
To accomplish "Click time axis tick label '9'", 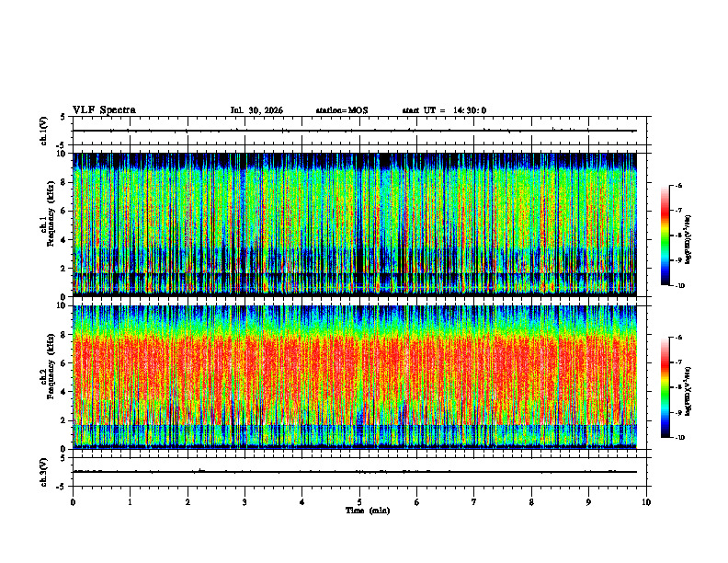I will point(588,502).
